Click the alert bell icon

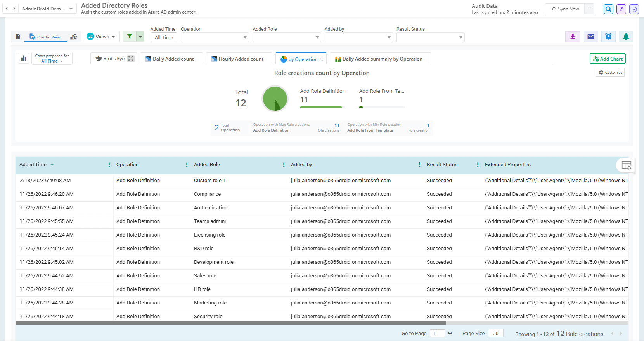coord(626,37)
